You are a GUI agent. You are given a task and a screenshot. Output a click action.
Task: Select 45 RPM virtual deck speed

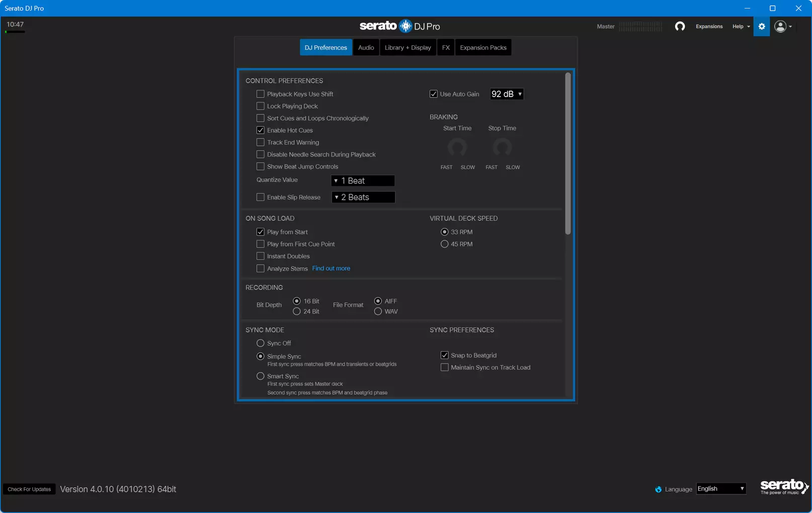point(444,244)
